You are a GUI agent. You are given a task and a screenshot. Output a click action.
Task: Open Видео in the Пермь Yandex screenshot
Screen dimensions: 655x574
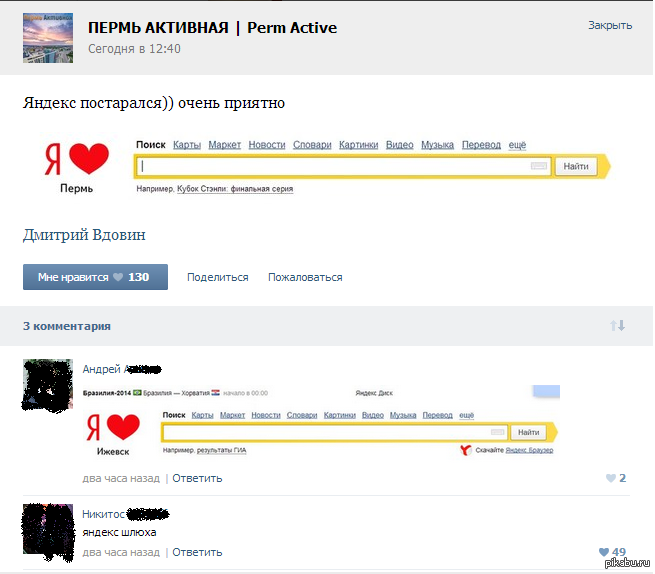[x=399, y=145]
